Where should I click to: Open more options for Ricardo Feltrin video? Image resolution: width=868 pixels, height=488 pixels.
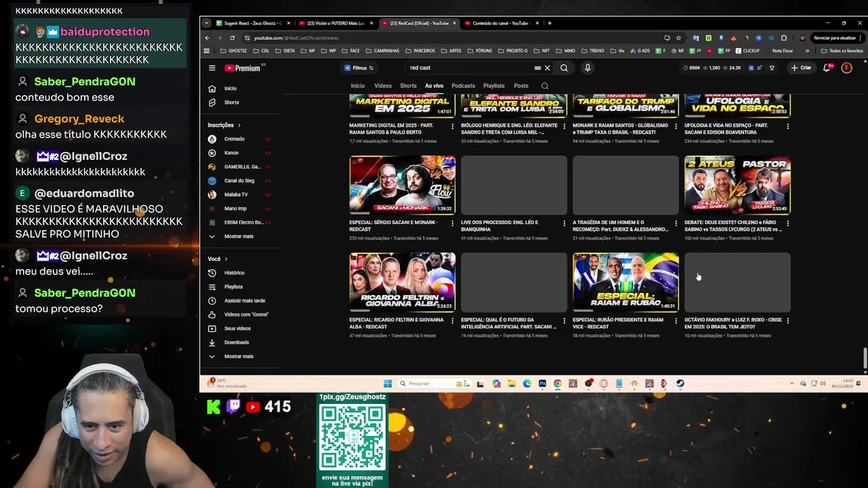coord(452,321)
